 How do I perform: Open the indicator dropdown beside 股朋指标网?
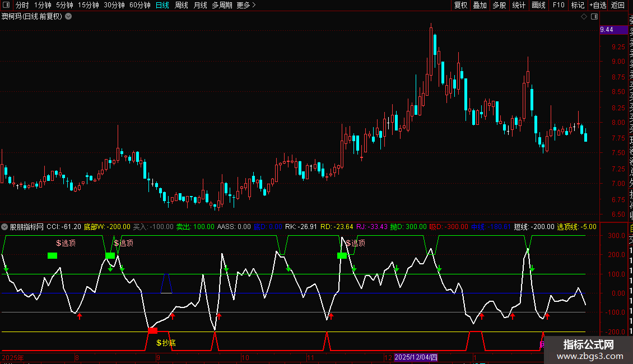[x=4, y=227]
